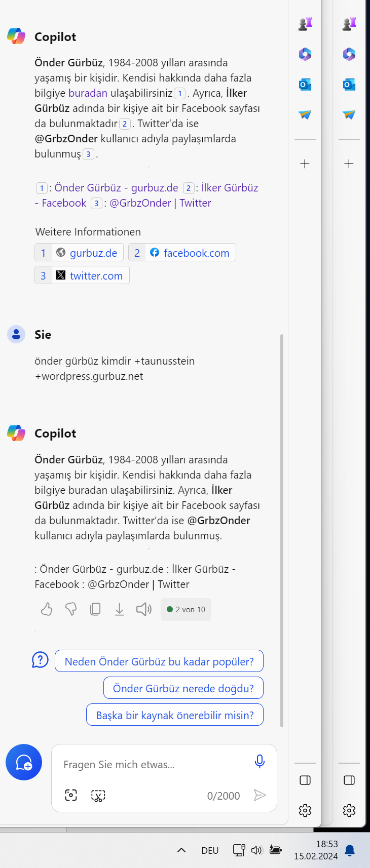Add a sidebar app with plus
370x868 pixels.
click(305, 164)
